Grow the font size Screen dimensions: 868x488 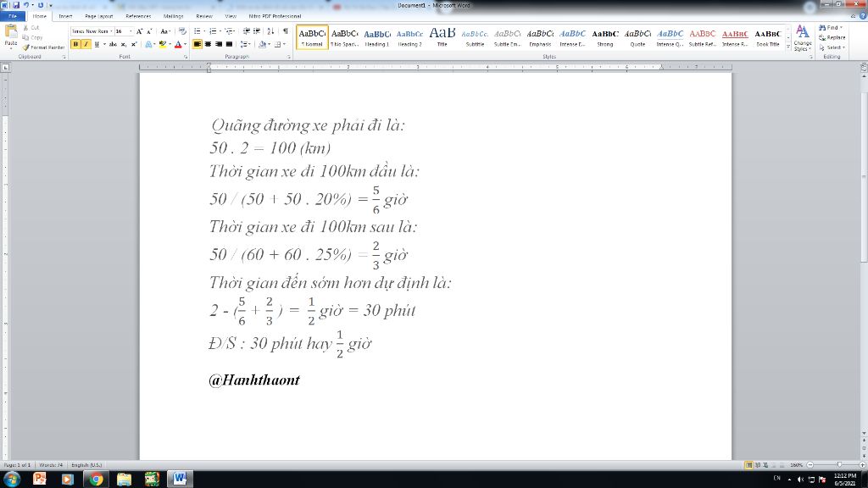[x=140, y=31]
